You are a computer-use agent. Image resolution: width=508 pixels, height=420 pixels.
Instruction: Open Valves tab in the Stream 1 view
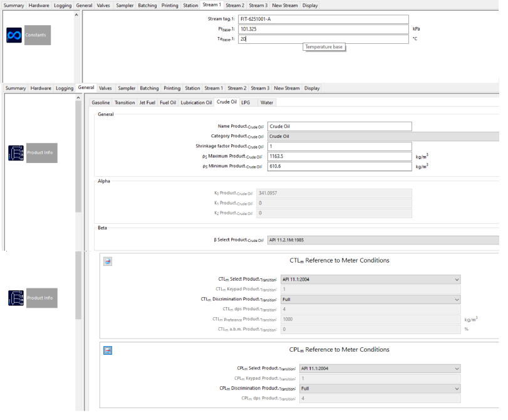[x=103, y=6]
